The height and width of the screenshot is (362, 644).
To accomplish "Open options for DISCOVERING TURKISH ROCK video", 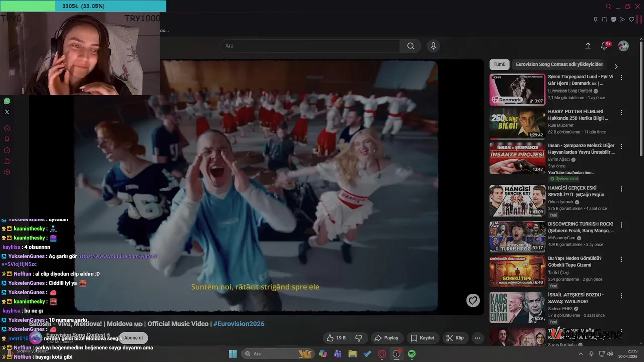I will click(621, 225).
